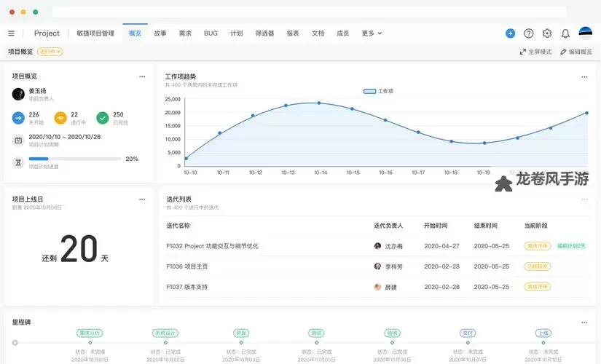Click 沈亦梅's avatar in iteration list
601x364 pixels.
point(377,246)
